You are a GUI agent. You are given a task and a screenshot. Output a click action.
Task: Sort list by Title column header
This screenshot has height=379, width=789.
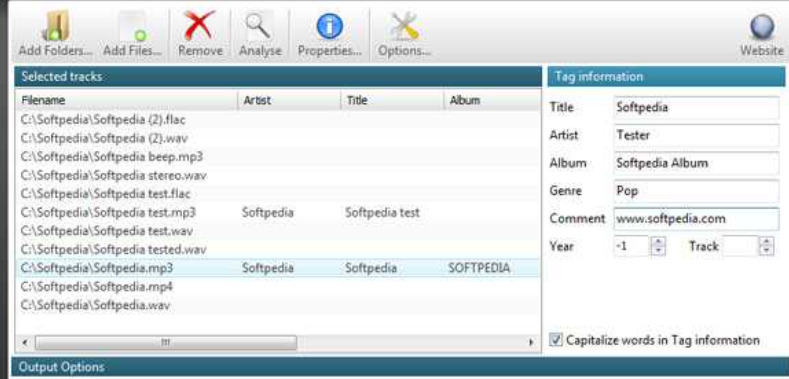391,100
